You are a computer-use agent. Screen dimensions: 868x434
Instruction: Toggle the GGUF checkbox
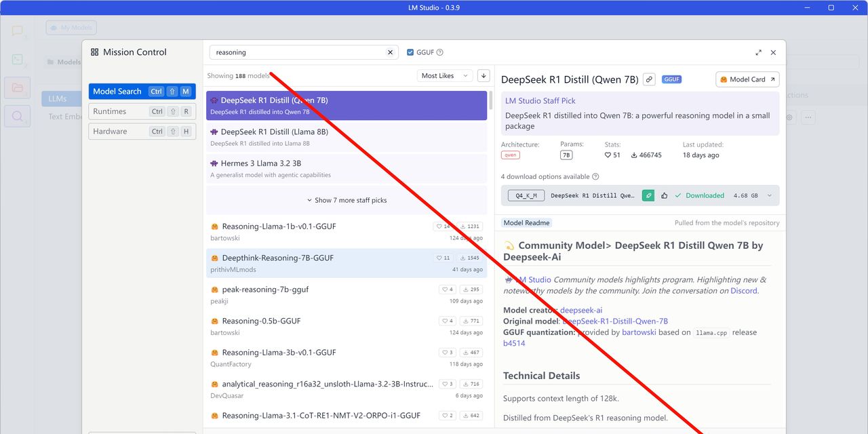(410, 52)
